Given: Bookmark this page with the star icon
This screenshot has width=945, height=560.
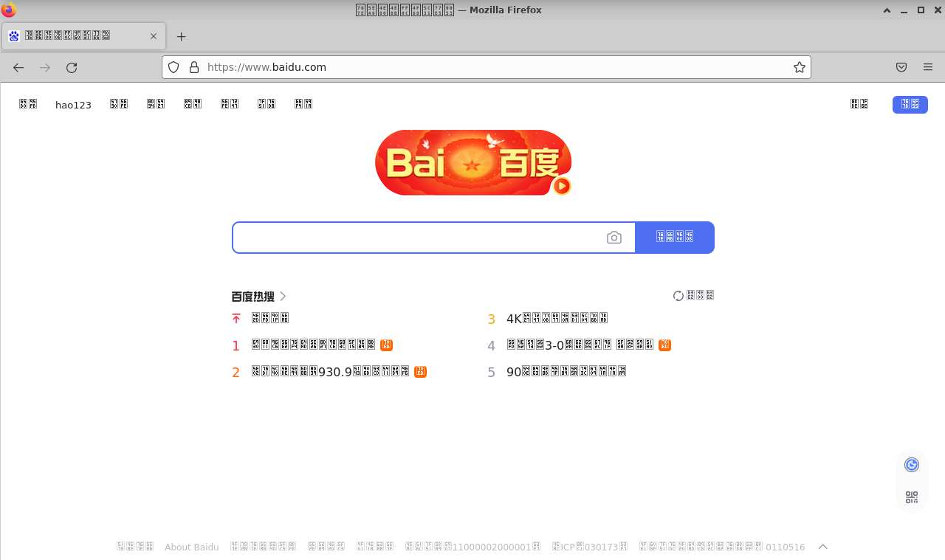Looking at the screenshot, I should click(x=799, y=67).
